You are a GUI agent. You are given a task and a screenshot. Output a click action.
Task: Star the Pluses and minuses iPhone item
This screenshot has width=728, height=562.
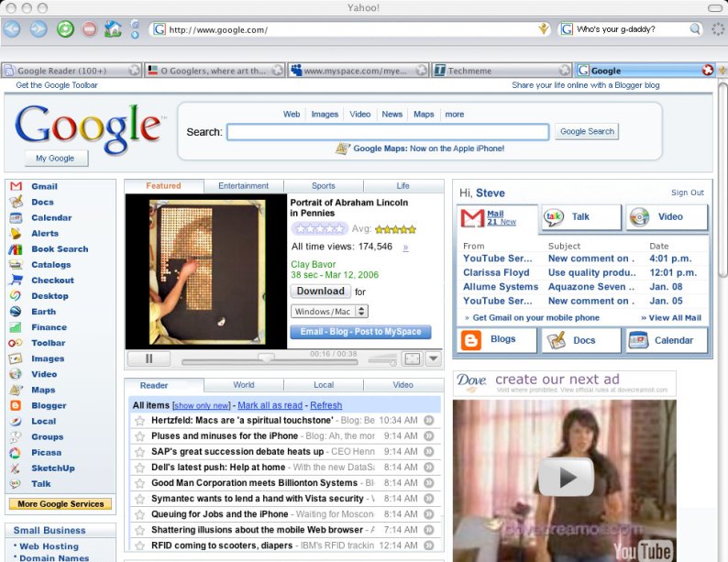[x=139, y=436]
